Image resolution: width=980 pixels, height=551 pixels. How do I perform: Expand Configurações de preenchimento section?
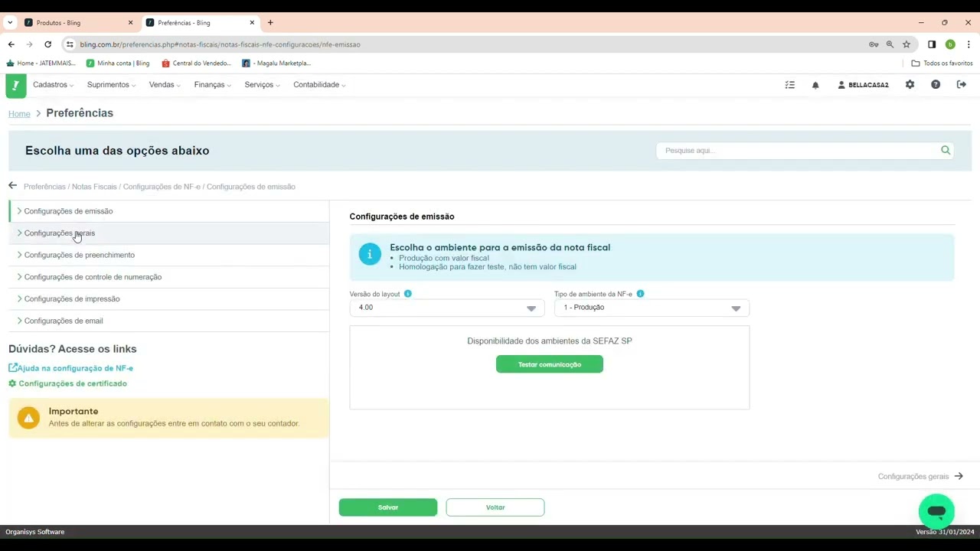coord(168,255)
